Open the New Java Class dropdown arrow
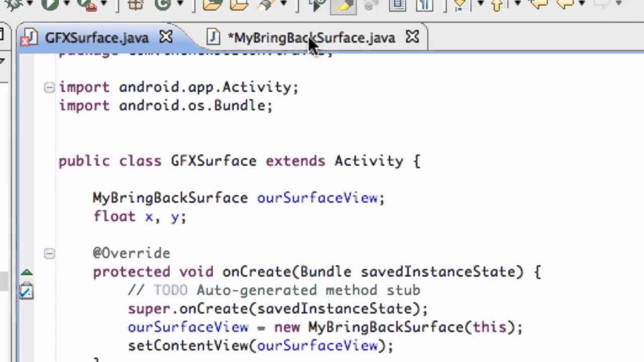 click(x=180, y=4)
